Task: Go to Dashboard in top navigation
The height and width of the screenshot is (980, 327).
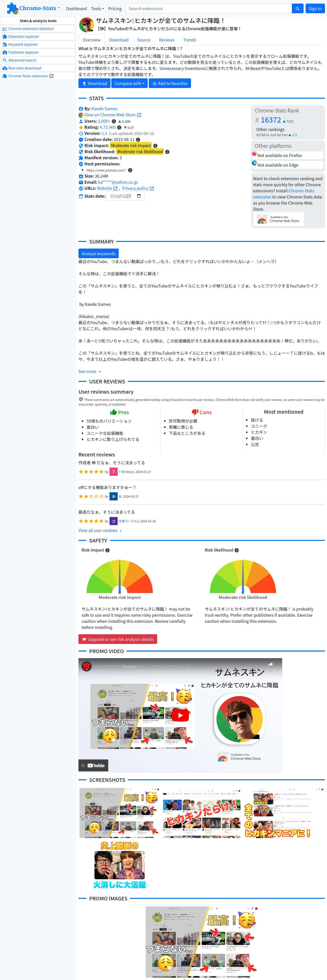Action: (x=76, y=8)
